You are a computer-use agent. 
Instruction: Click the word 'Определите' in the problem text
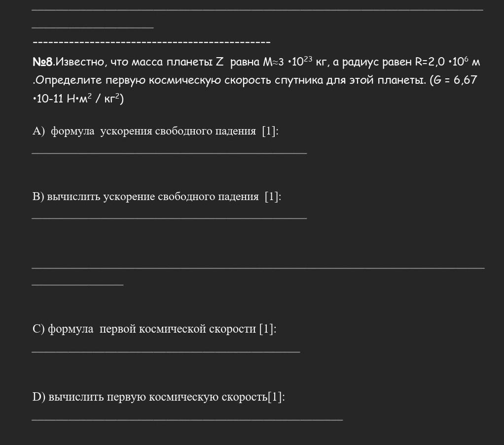[x=69, y=80]
